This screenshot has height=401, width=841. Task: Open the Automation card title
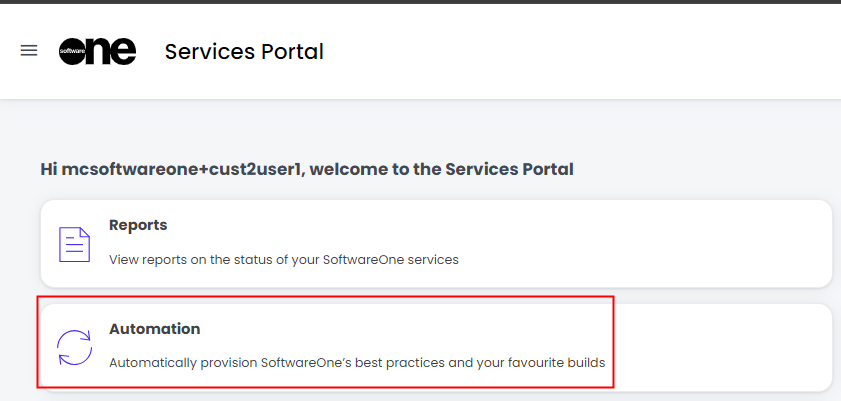point(154,329)
